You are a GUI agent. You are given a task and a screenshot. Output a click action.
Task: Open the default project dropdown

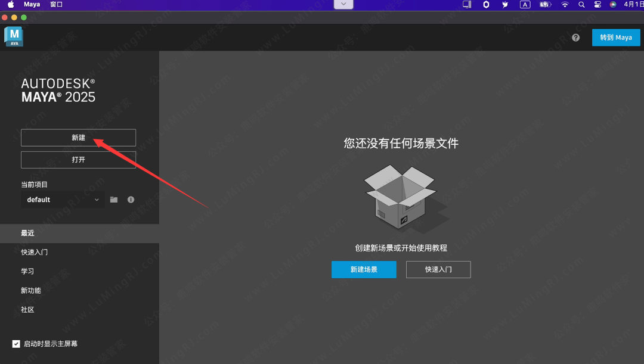(x=63, y=200)
